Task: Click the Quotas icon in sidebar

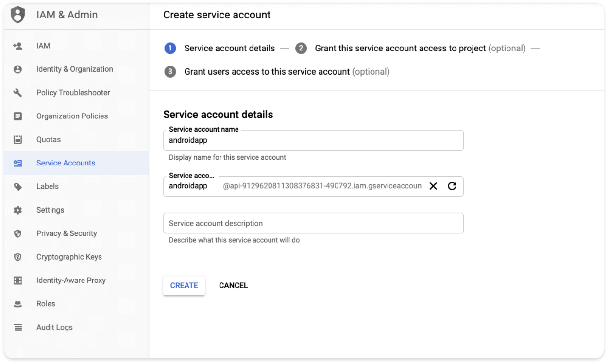Action: click(18, 140)
